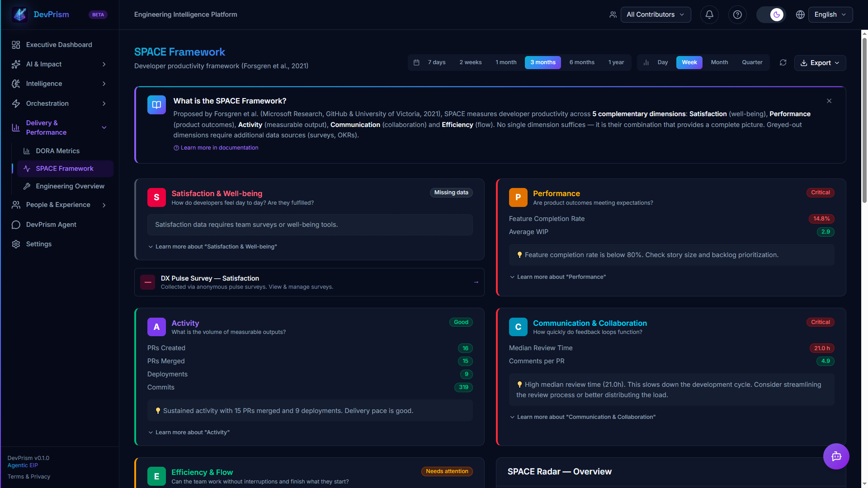
Task: Click the Settings gear icon
Action: click(16, 244)
